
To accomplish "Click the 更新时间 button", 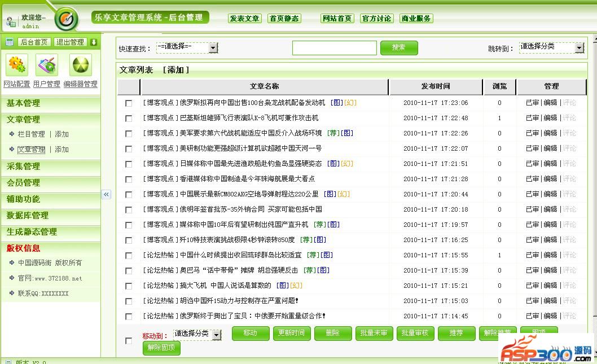I will click(x=292, y=333).
